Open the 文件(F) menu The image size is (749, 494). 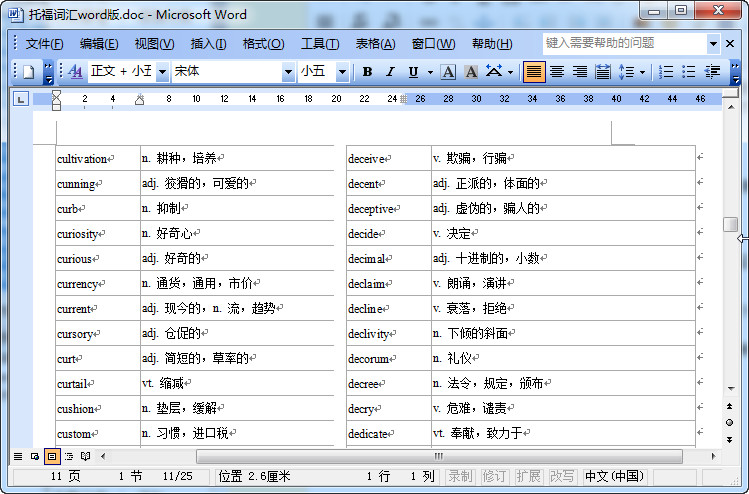tap(44, 44)
